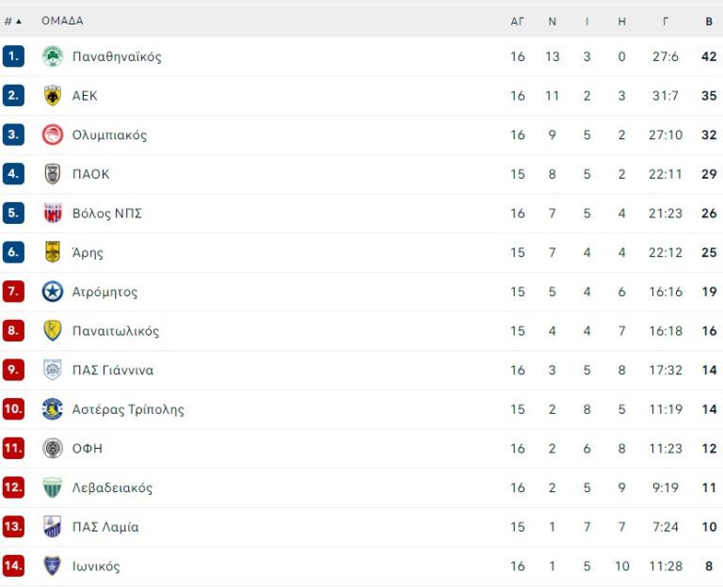723x588 pixels.
Task: Click the Ιωνικός team logo
Action: point(53,566)
